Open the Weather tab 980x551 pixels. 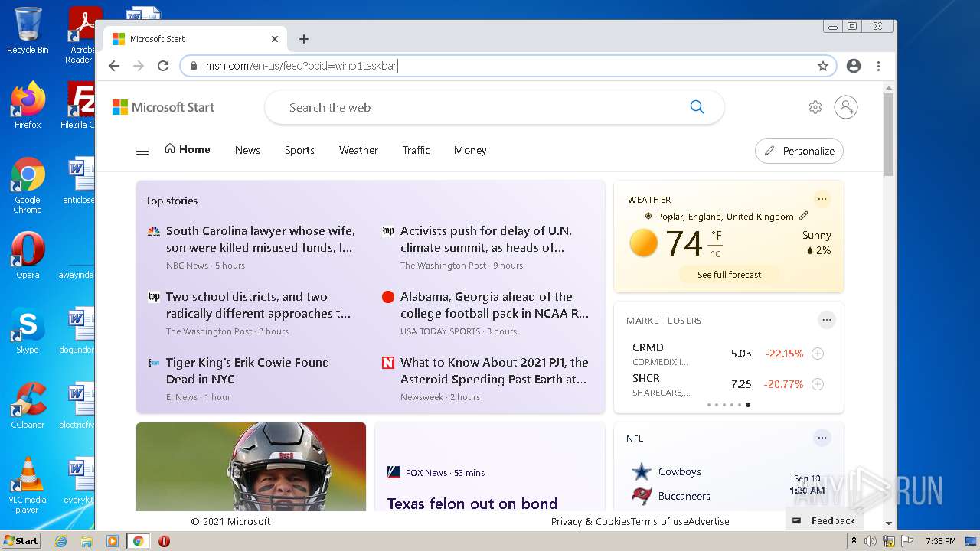(358, 150)
